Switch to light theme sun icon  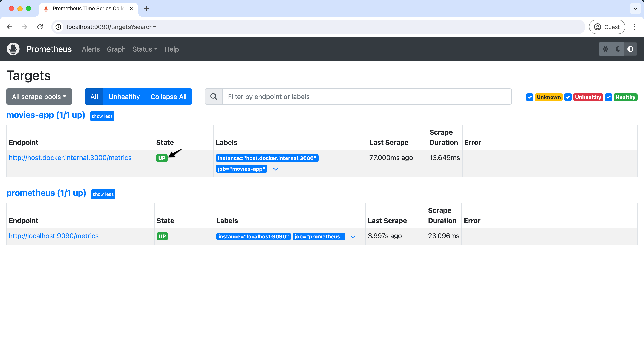(x=605, y=49)
